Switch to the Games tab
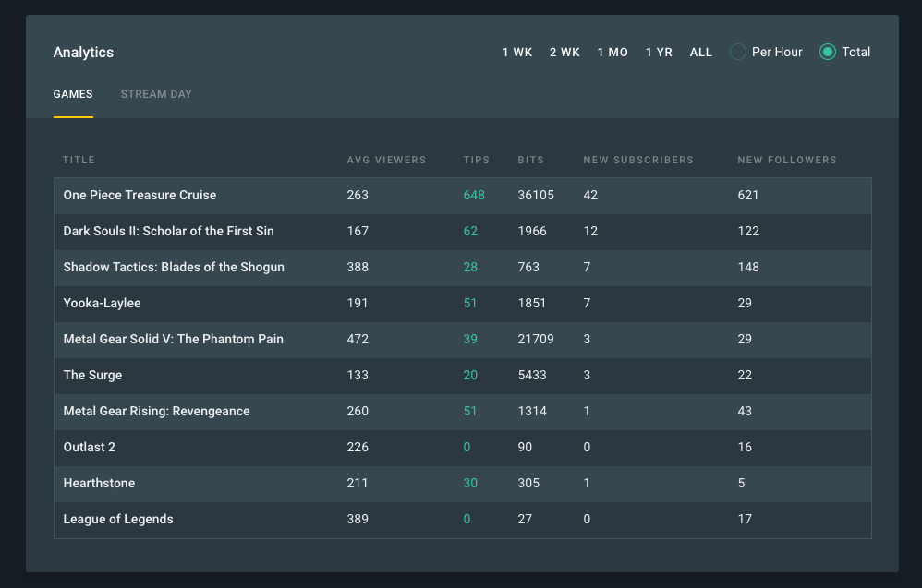The image size is (922, 588). point(73,94)
